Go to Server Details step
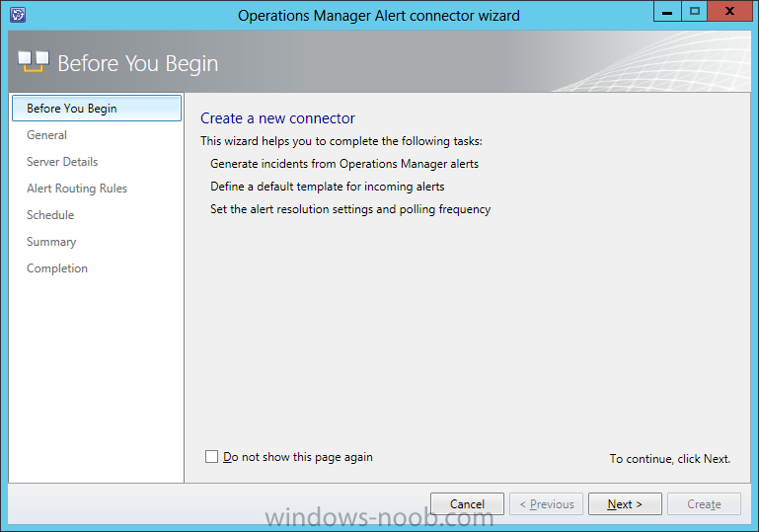This screenshot has width=759, height=532. 62,162
